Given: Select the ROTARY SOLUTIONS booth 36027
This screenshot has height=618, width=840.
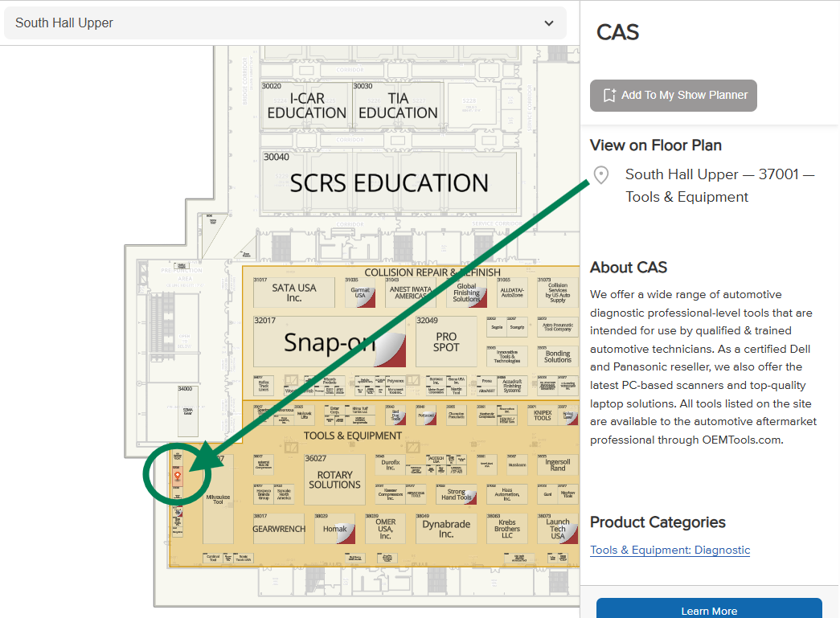Looking at the screenshot, I should [x=335, y=479].
